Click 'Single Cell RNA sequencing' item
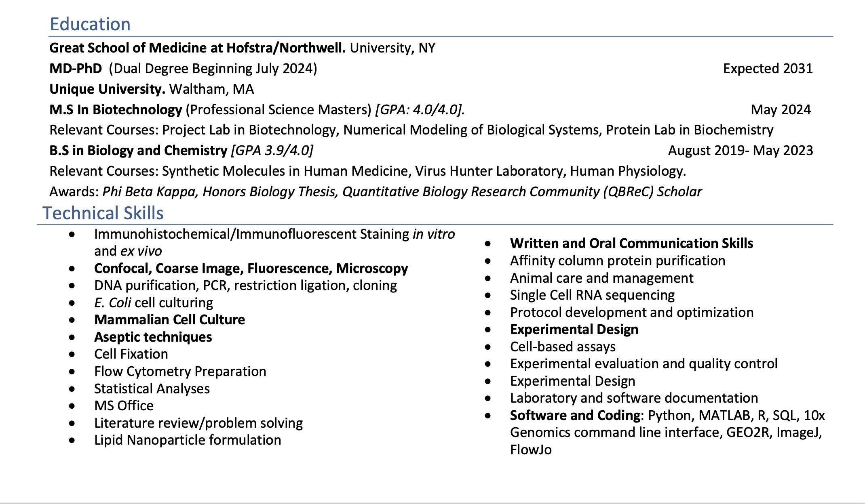Viewport: 865px width, 504px height. coord(592,295)
